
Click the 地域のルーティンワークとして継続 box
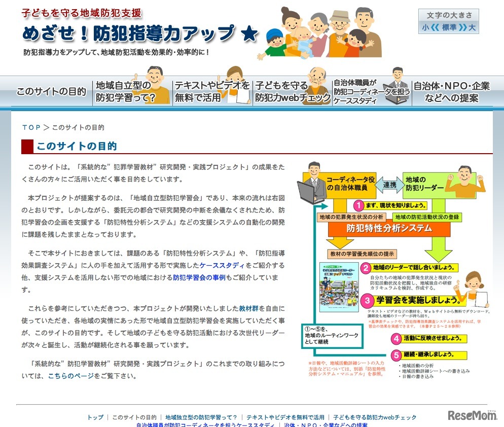(332, 335)
